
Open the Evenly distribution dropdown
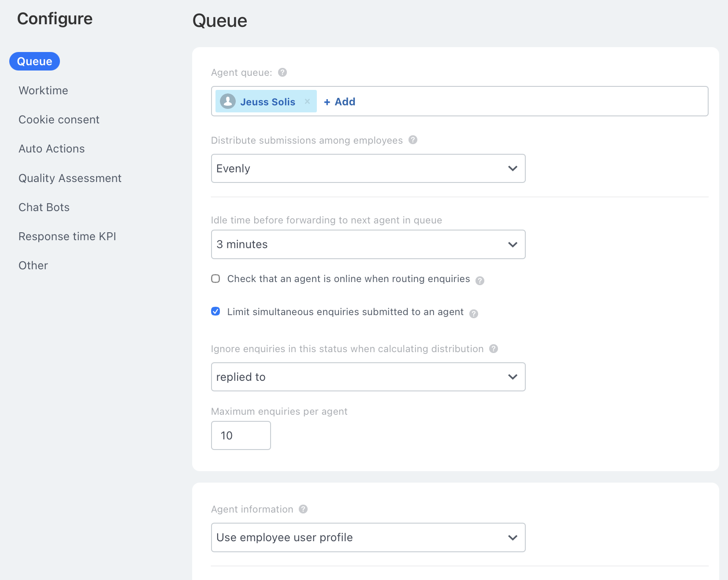368,168
